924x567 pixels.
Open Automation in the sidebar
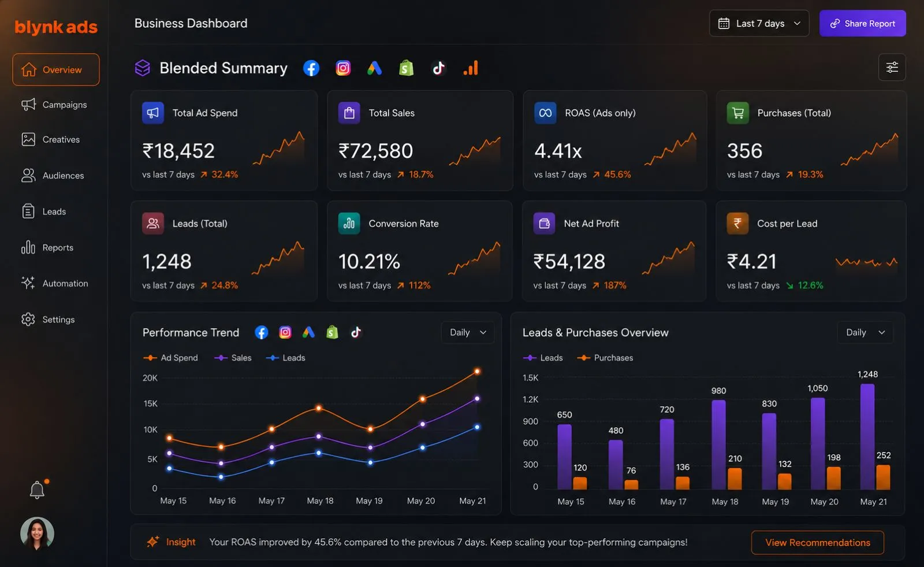(55, 283)
